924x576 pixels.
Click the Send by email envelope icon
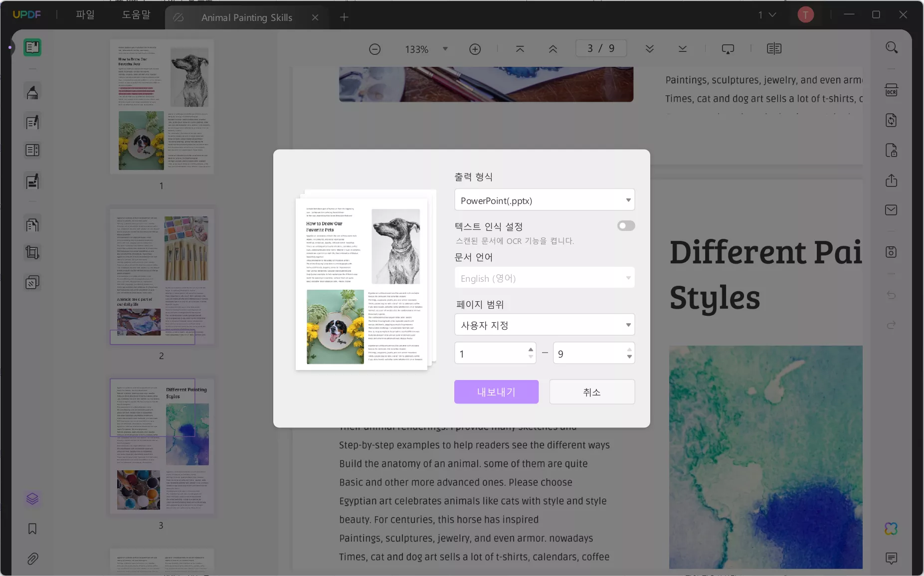click(892, 210)
